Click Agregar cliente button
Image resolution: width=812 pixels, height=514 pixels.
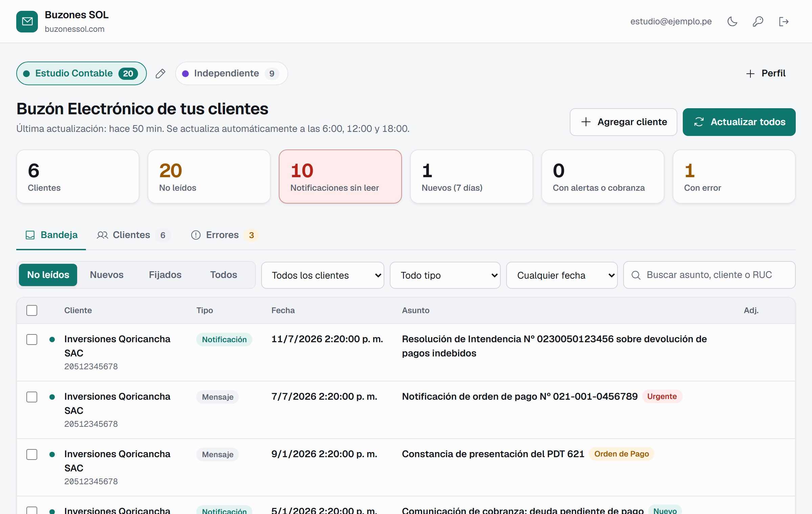(623, 122)
